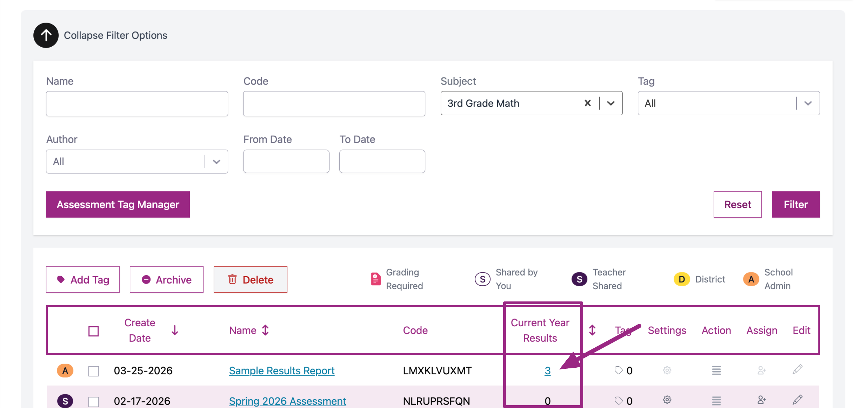Open the Tag filter dropdown
Screen dimensions: 868x408
808,103
